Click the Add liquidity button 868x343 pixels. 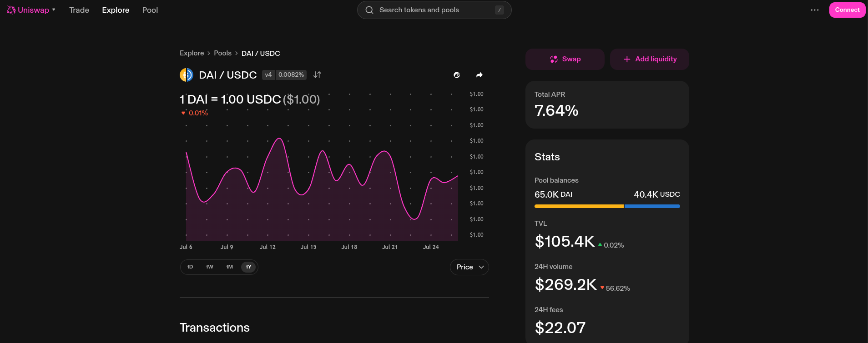(650, 59)
